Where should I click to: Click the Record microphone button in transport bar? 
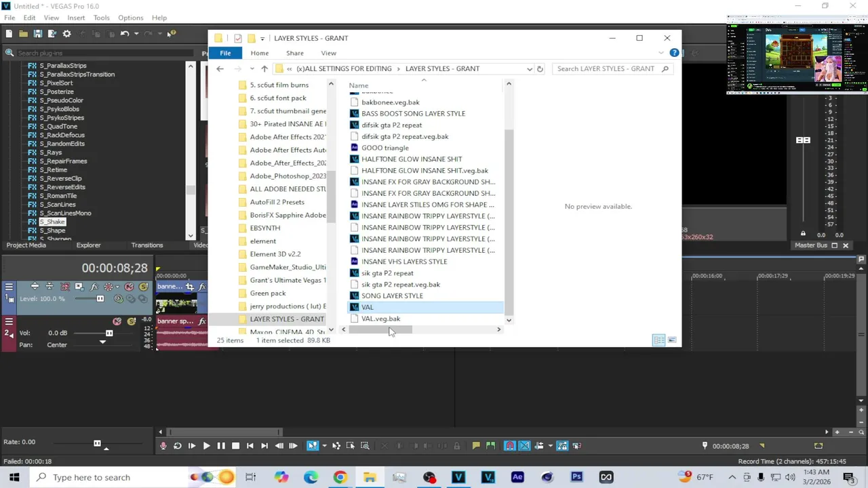[x=163, y=445]
